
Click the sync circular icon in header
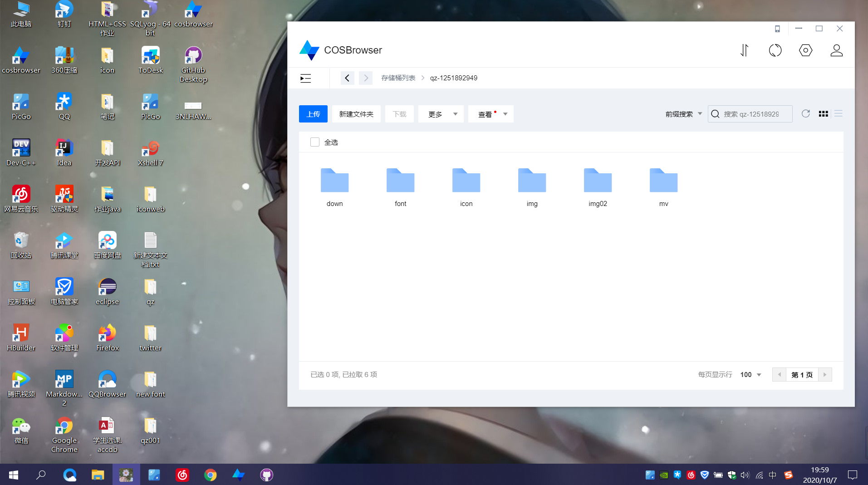point(775,50)
